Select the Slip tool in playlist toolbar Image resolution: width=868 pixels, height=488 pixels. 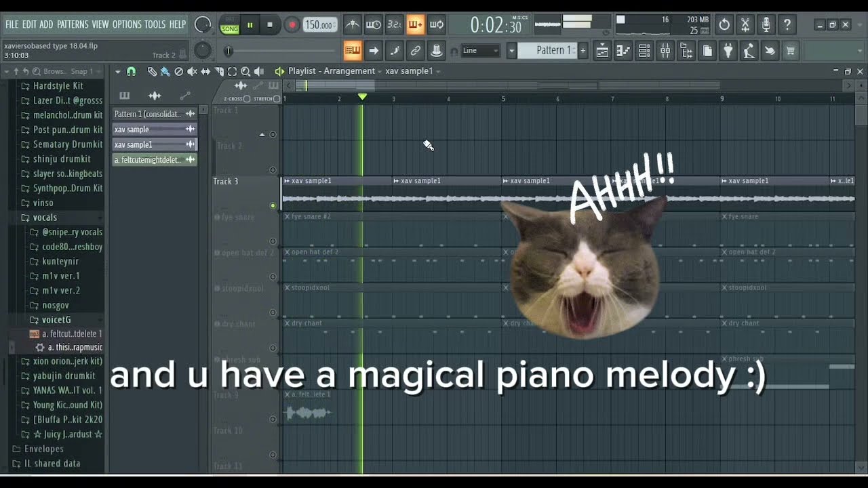(x=205, y=71)
